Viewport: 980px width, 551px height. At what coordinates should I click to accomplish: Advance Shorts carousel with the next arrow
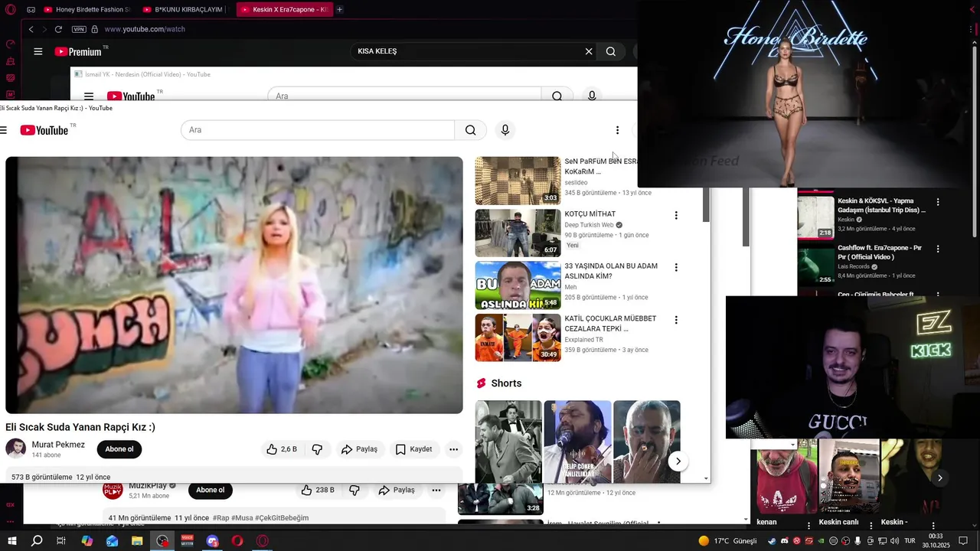click(678, 461)
